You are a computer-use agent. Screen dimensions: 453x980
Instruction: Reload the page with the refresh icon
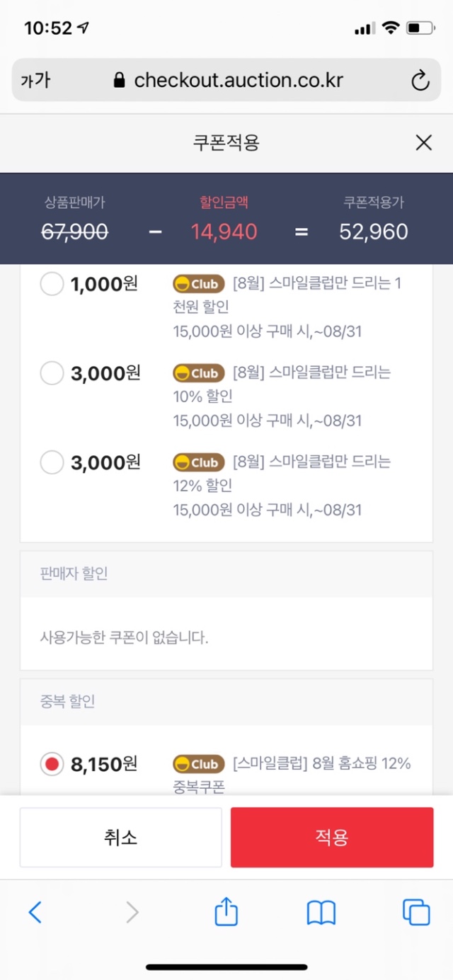420,81
